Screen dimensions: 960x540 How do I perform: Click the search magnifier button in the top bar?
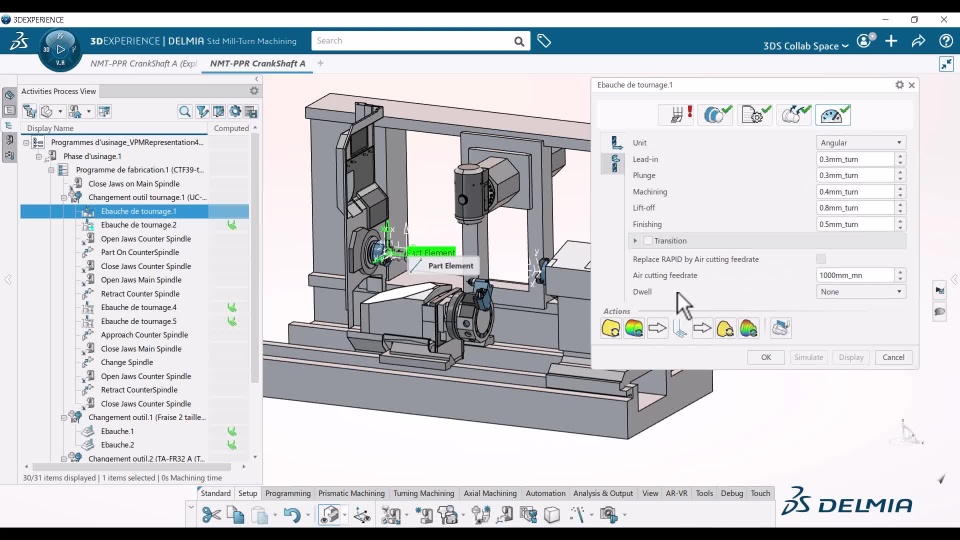coord(519,41)
